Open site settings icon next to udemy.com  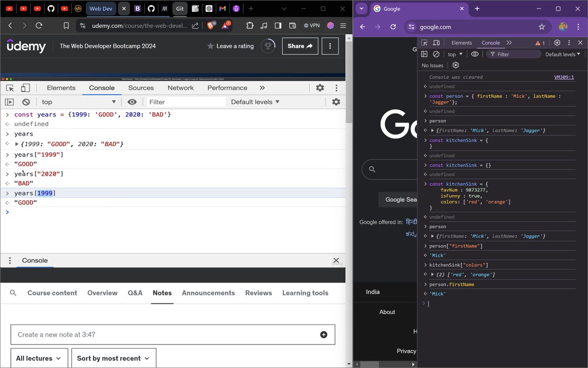tap(82, 26)
